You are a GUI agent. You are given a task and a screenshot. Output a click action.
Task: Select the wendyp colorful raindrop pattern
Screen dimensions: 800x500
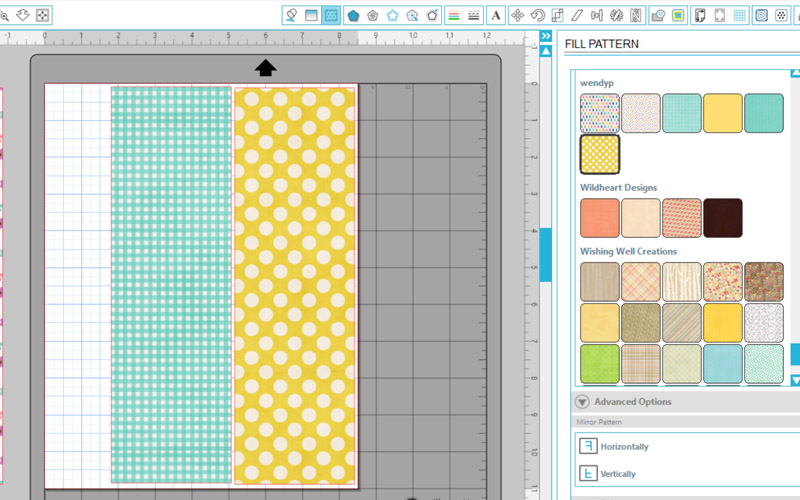click(599, 113)
